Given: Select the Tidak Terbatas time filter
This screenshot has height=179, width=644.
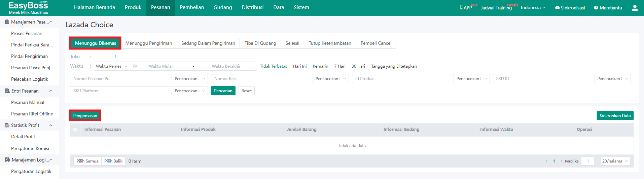Looking at the screenshot, I should [x=274, y=66].
